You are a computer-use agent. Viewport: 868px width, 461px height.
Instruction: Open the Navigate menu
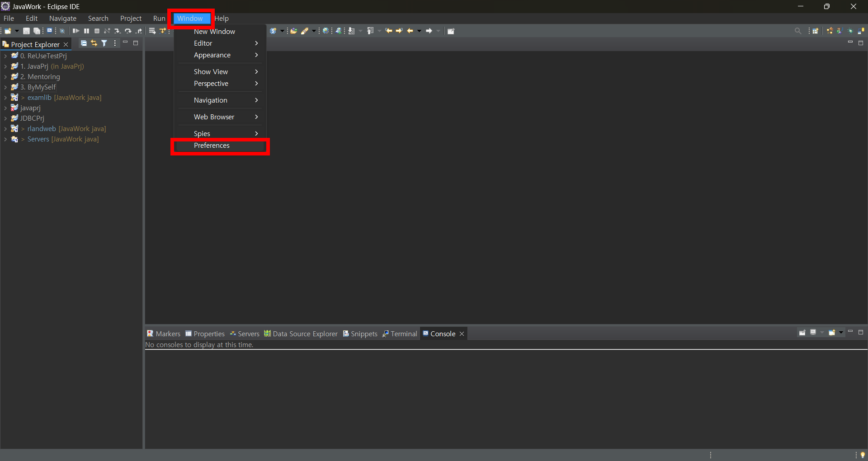pyautogui.click(x=63, y=19)
